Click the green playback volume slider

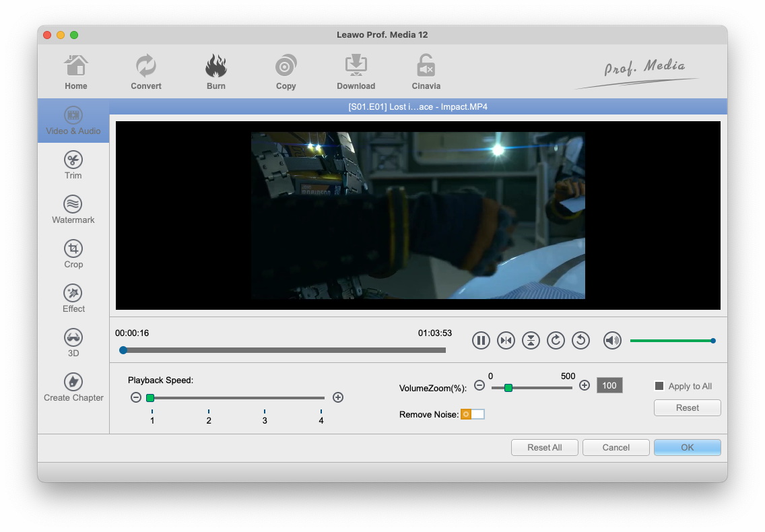pyautogui.click(x=671, y=341)
